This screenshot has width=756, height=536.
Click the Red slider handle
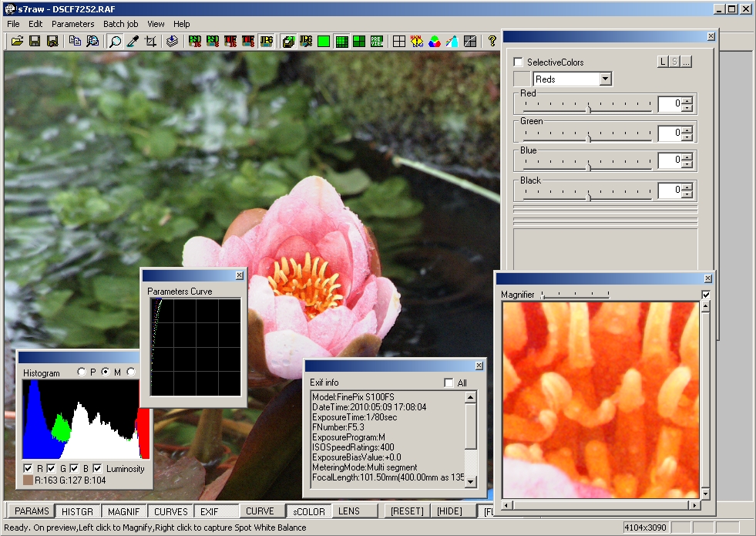tap(588, 110)
